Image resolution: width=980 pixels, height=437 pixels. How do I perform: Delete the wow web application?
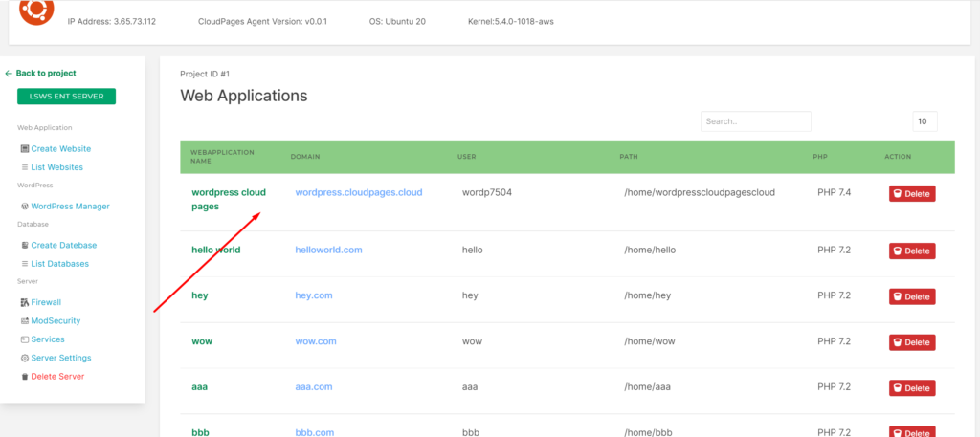(912, 342)
